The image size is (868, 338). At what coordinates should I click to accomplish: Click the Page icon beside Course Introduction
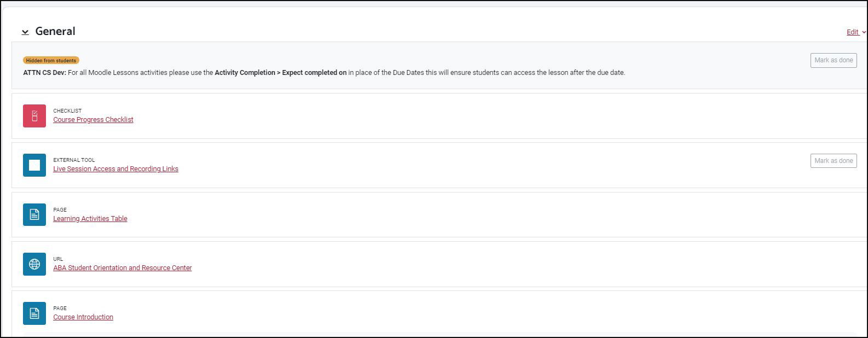[x=34, y=313]
